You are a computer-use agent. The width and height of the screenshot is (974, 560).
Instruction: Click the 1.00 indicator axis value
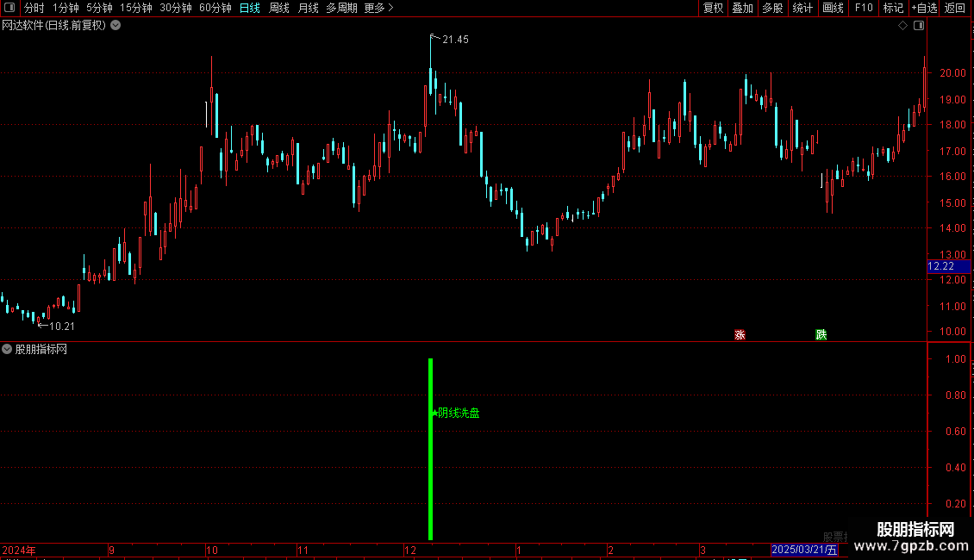(x=955, y=359)
